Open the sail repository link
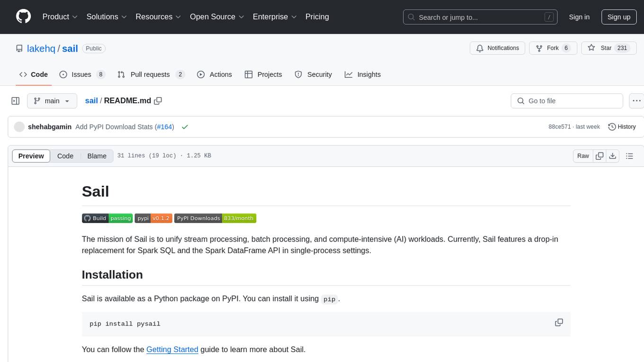Viewport: 644px width, 362px height. [x=70, y=48]
